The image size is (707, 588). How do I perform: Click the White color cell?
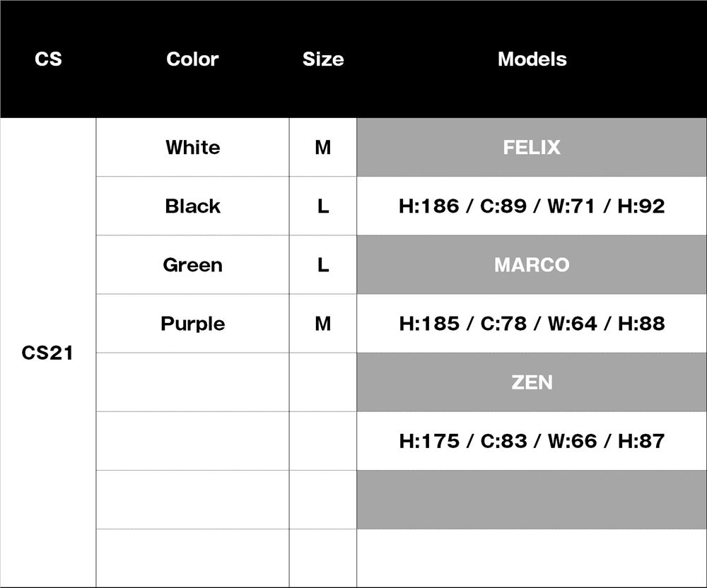coord(192,148)
